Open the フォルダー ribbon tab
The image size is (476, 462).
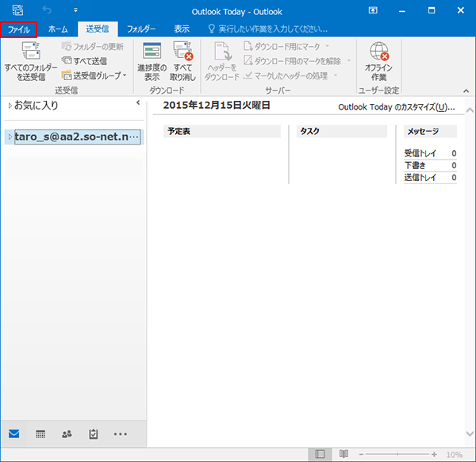click(x=141, y=29)
